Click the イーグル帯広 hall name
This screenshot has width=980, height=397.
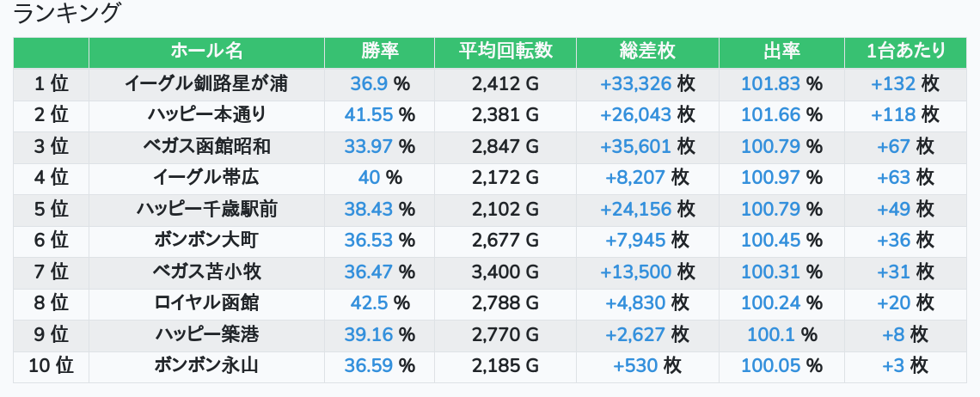coord(206,178)
